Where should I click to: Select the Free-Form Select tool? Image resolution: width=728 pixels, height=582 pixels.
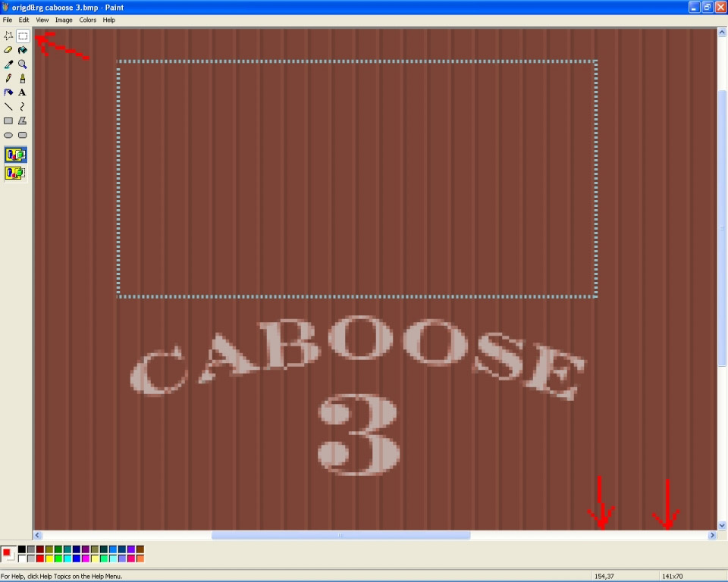pyautogui.click(x=8, y=36)
